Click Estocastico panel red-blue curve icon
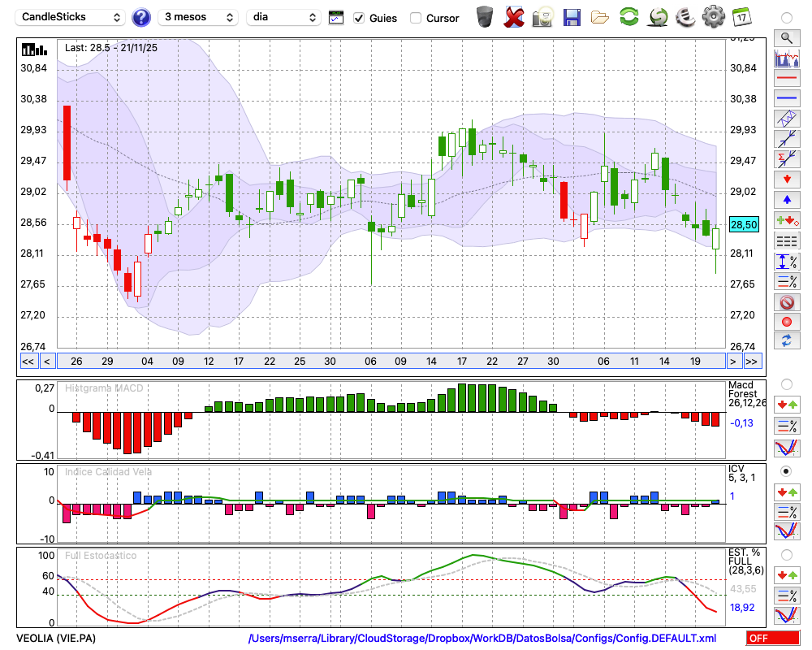Screen dimensions: 812x650 click(x=787, y=615)
